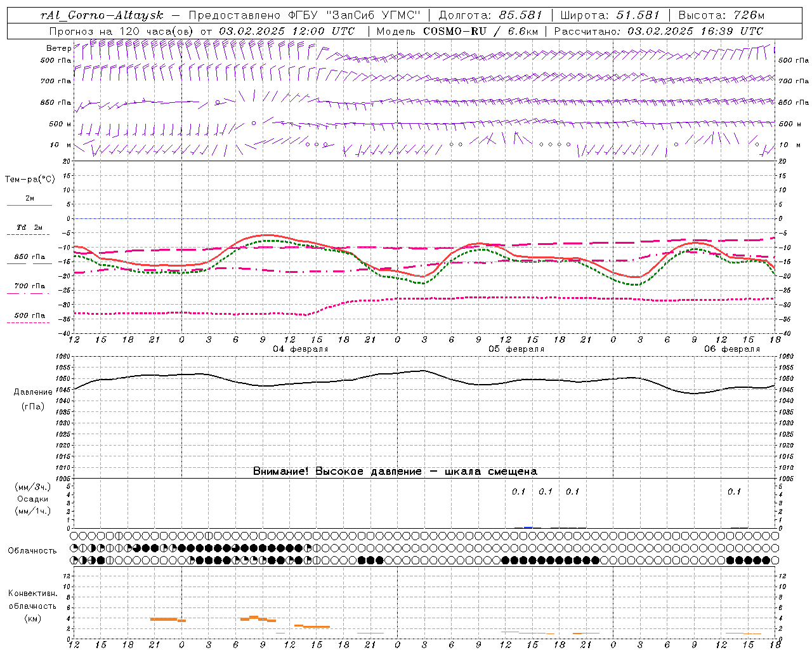Click the Ветер wind panel label
The height and width of the screenshot is (650, 812).
pyautogui.click(x=58, y=48)
